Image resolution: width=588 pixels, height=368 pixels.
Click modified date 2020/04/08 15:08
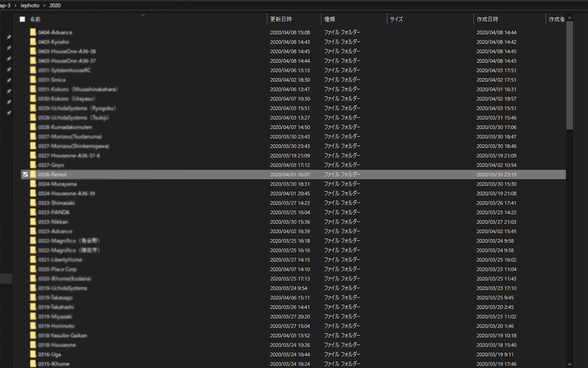pyautogui.click(x=290, y=33)
